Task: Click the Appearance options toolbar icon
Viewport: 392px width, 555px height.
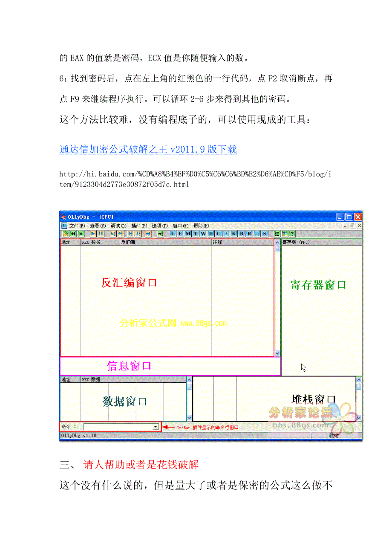Action: [285, 234]
